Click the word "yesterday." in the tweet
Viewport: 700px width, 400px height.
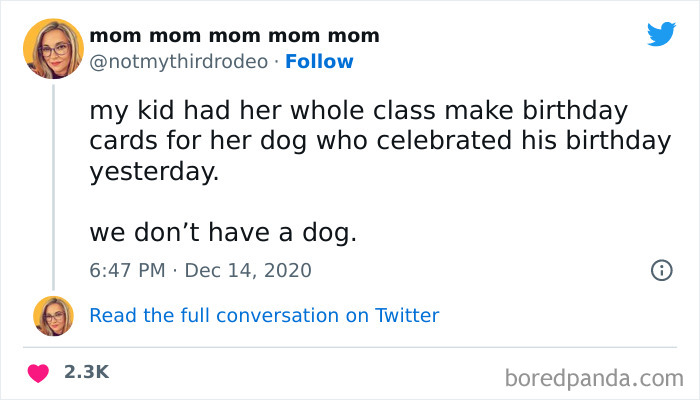pos(153,170)
